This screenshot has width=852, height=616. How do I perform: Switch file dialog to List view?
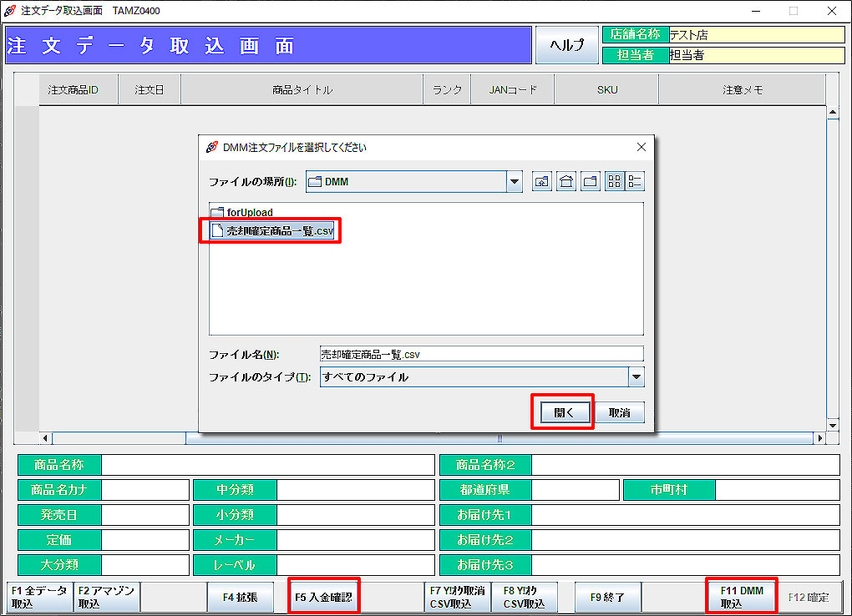[615, 181]
